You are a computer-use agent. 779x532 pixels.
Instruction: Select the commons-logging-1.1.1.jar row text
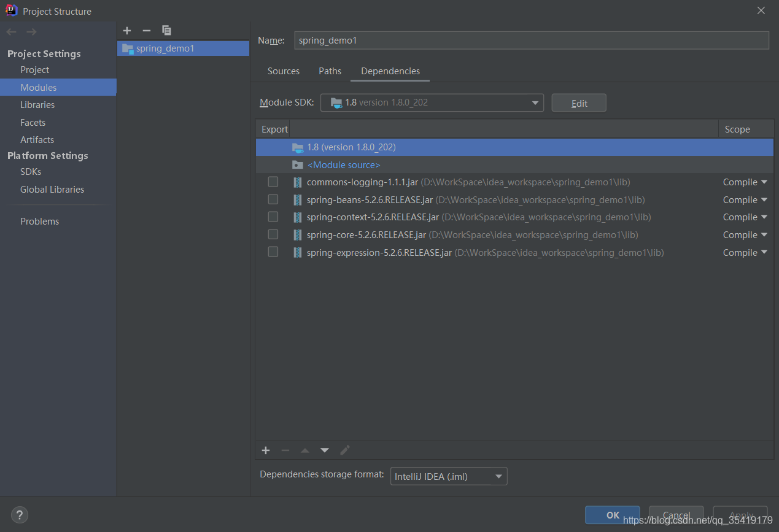coord(468,182)
